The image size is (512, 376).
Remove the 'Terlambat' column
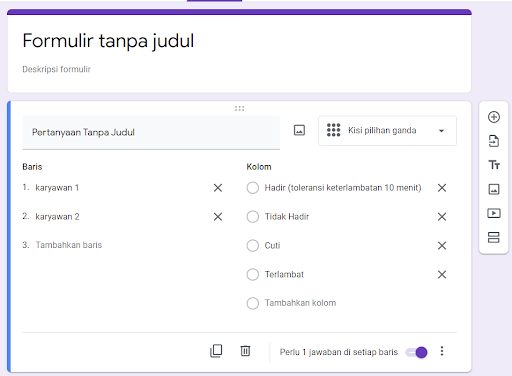442,275
